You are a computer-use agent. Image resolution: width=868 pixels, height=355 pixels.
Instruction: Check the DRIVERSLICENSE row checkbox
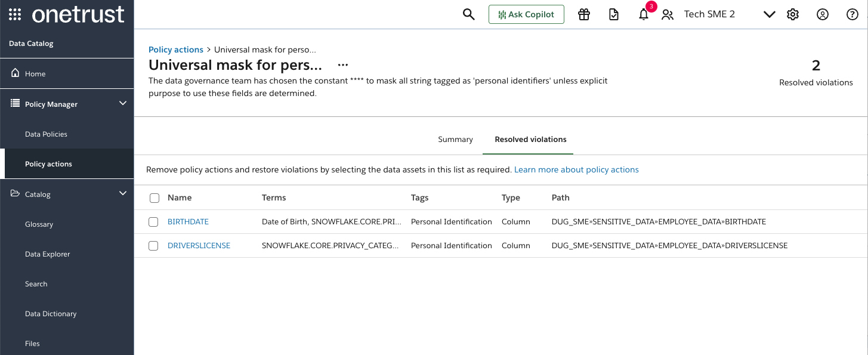(x=153, y=245)
